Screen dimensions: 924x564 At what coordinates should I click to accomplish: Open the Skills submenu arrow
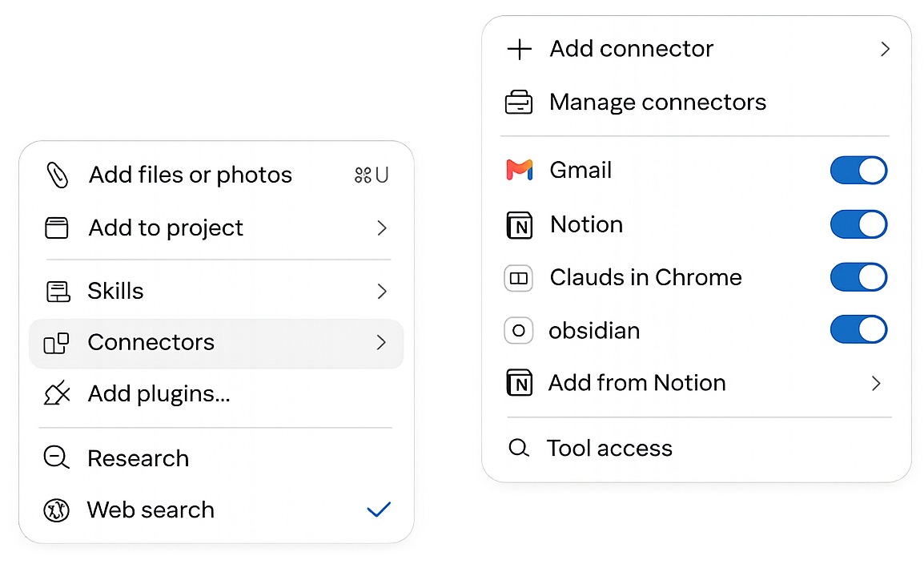pyautogui.click(x=382, y=291)
